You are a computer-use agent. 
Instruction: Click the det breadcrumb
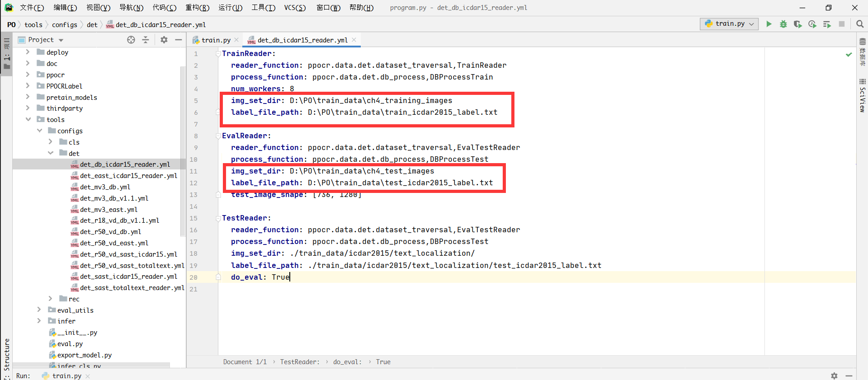click(x=92, y=25)
